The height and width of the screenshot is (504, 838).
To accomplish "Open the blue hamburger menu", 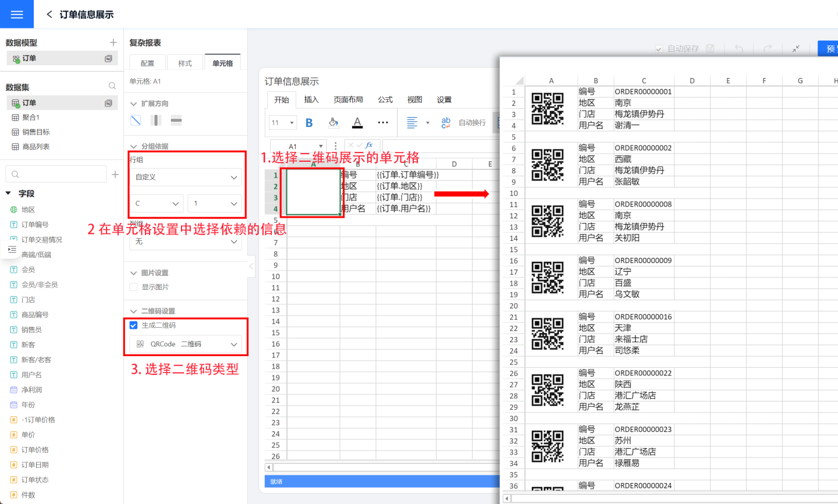I will click(x=17, y=15).
